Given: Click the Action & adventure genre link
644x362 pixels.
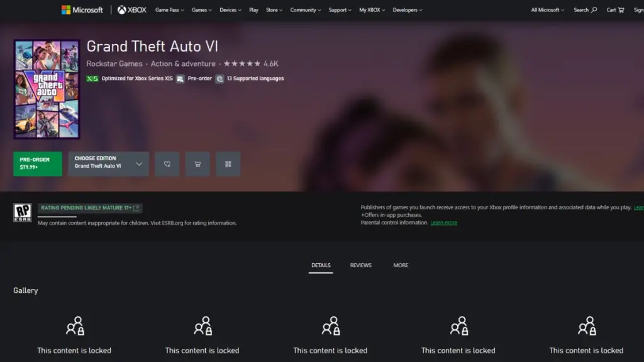Looking at the screenshot, I should pyautogui.click(x=183, y=63).
